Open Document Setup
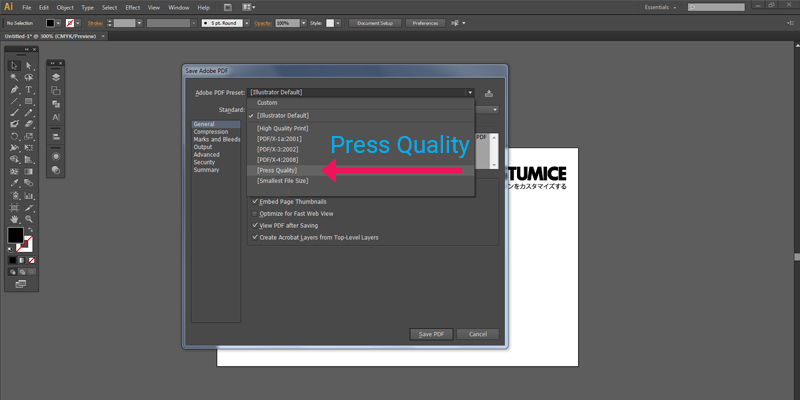 coord(375,23)
